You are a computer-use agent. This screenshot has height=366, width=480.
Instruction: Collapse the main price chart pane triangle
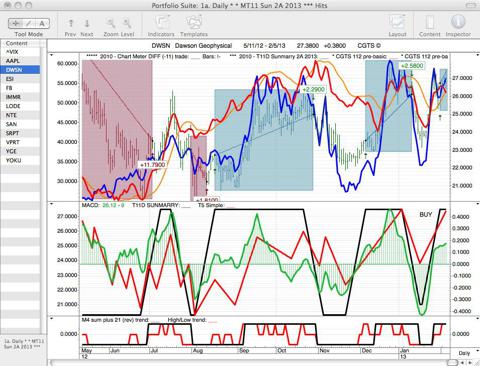click(x=51, y=55)
